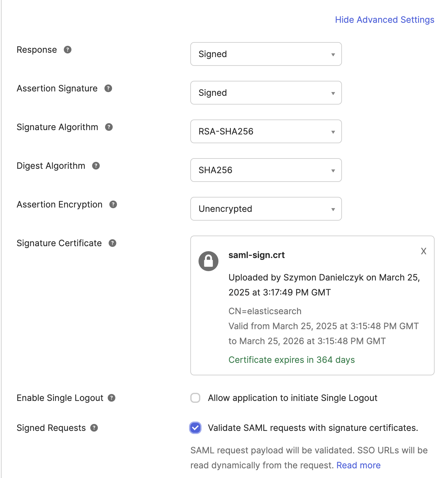Image resolution: width=448 pixels, height=478 pixels.
Task: Click the lock icon on saml-sign.crt
Action: (208, 261)
